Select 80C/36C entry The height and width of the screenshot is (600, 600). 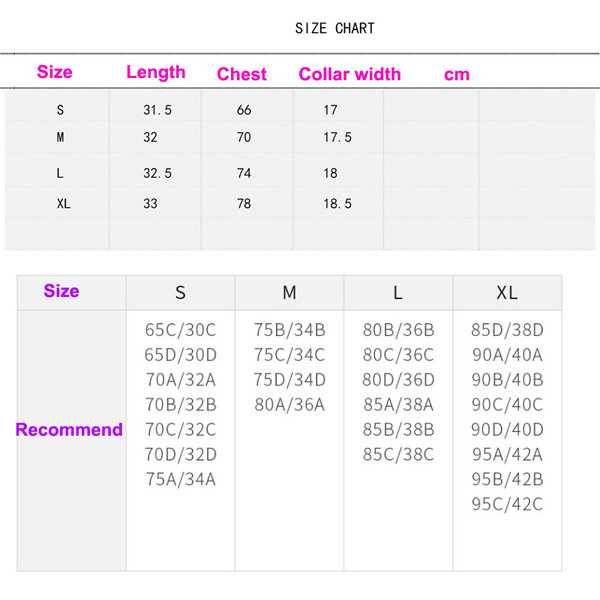click(x=398, y=355)
